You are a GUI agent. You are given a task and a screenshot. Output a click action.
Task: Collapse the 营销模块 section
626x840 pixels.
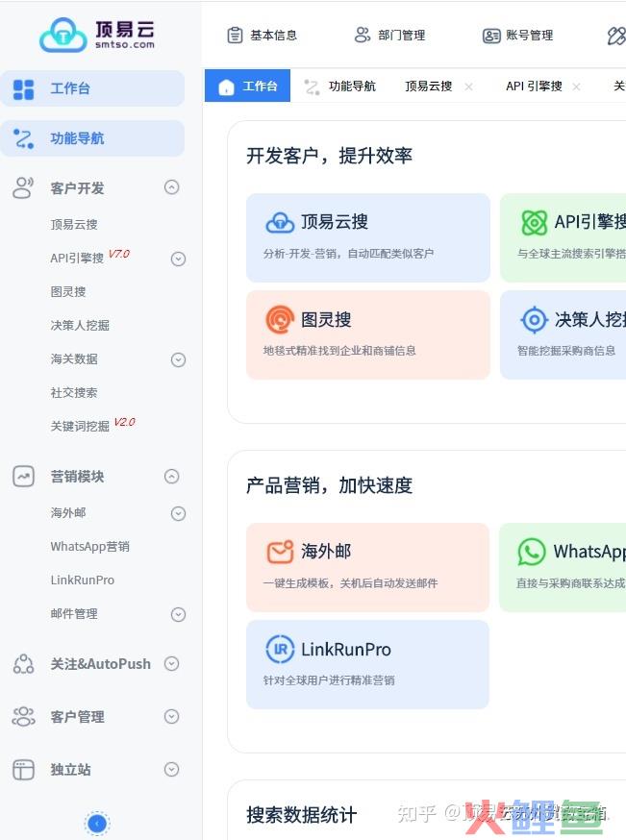point(171,477)
